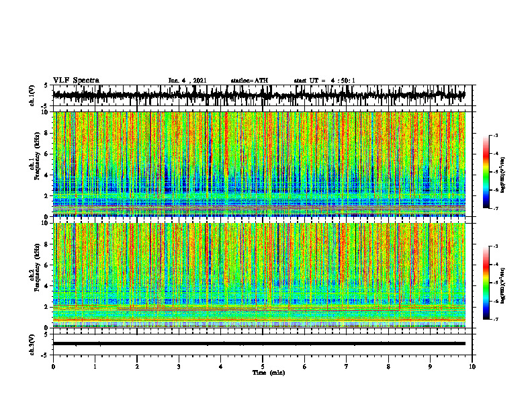
Task: Click time axis tick label "2"
Action: [137, 367]
